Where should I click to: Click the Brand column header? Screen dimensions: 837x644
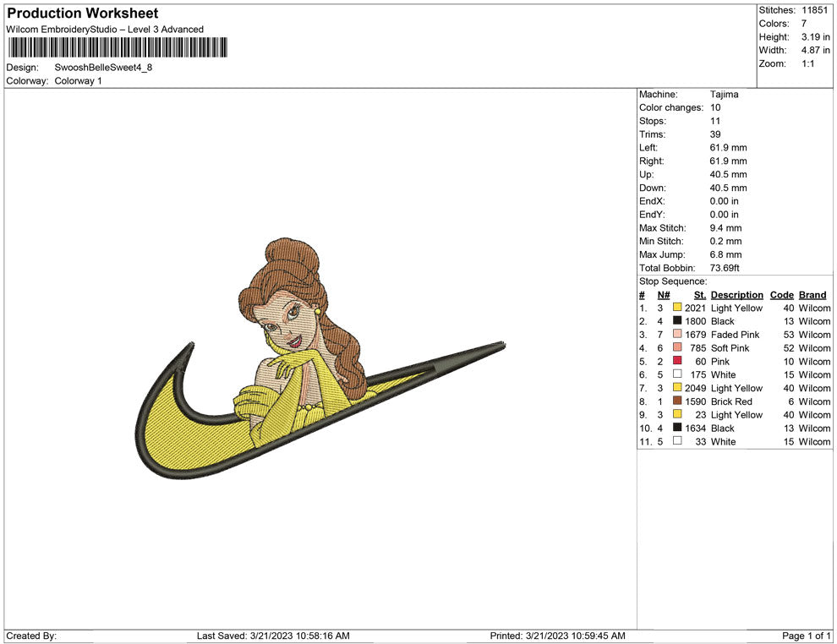pyautogui.click(x=812, y=295)
